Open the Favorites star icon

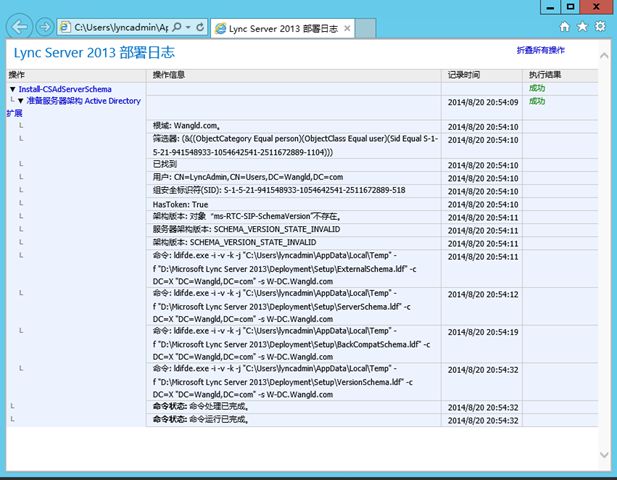(582, 26)
